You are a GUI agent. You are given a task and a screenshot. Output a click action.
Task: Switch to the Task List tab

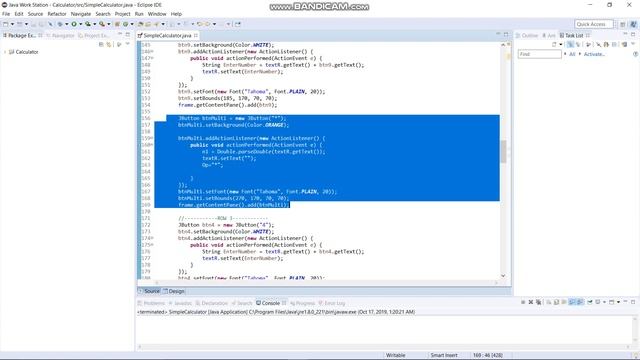573,36
